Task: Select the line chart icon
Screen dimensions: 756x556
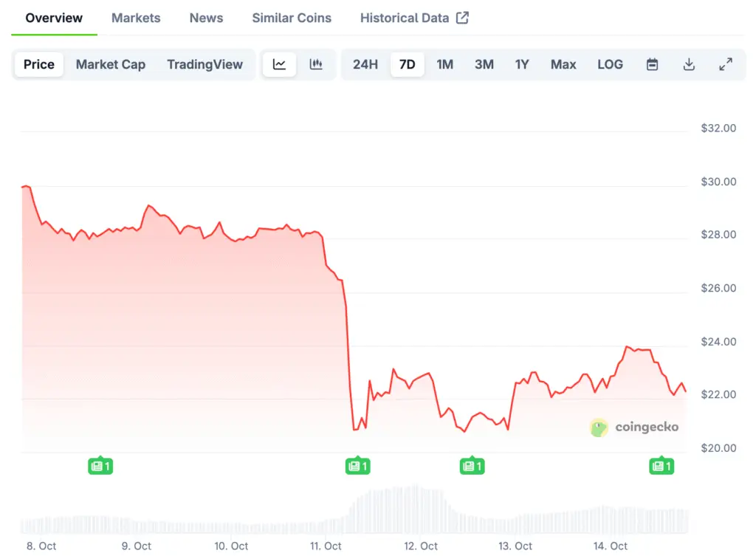Action: [x=279, y=64]
